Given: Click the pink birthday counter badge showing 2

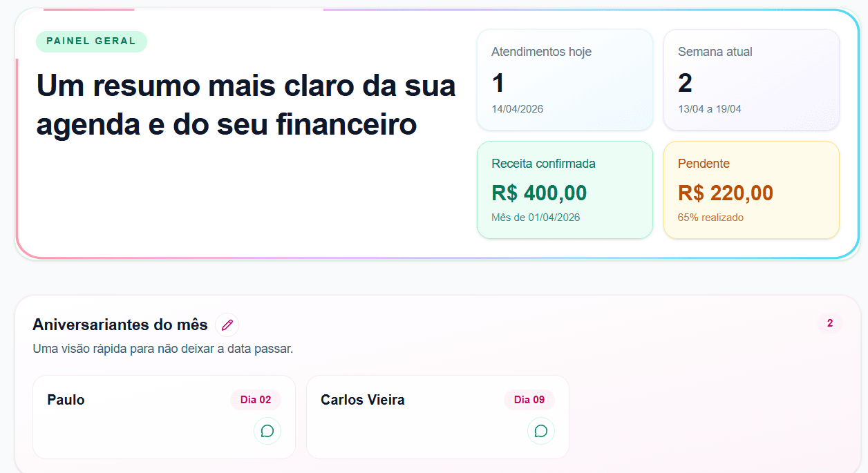Looking at the screenshot, I should click(x=830, y=323).
